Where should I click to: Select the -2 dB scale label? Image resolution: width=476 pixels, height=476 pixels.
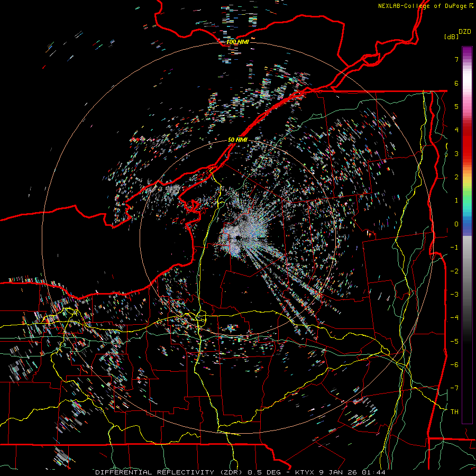[x=454, y=271]
